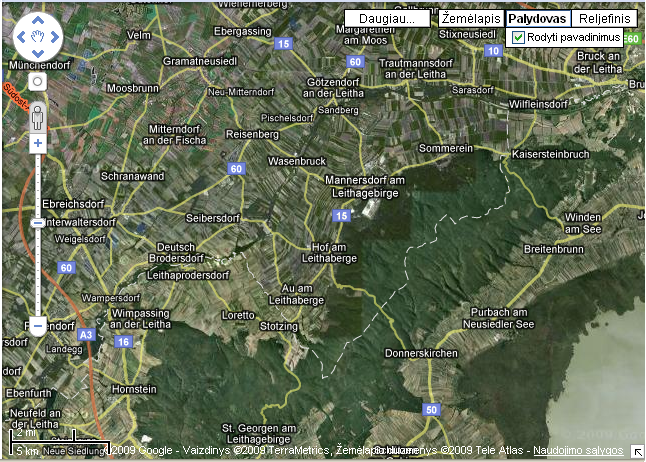Click the Reisenberg label
The image size is (646, 462).
pyautogui.click(x=252, y=134)
